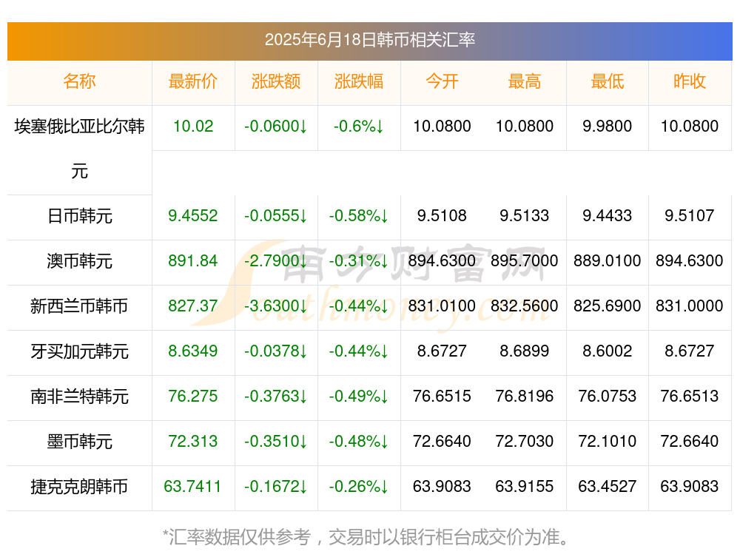Select the 最高 column header

pos(525,81)
